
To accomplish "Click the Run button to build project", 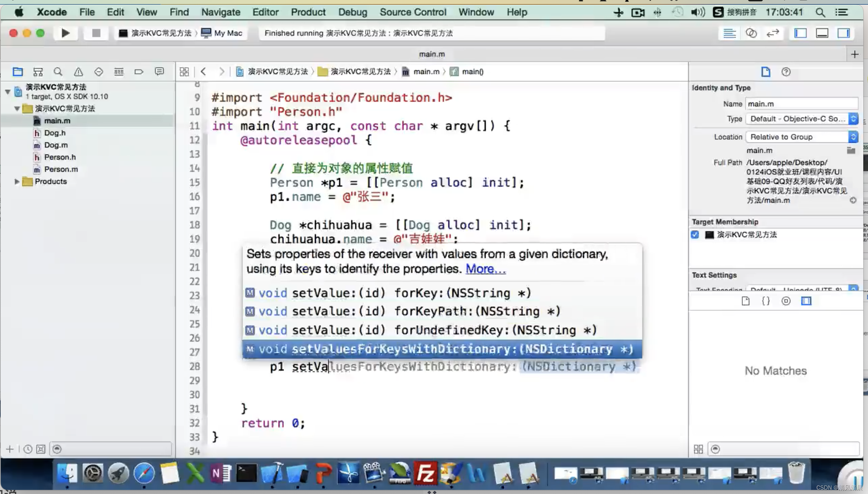I will click(65, 33).
